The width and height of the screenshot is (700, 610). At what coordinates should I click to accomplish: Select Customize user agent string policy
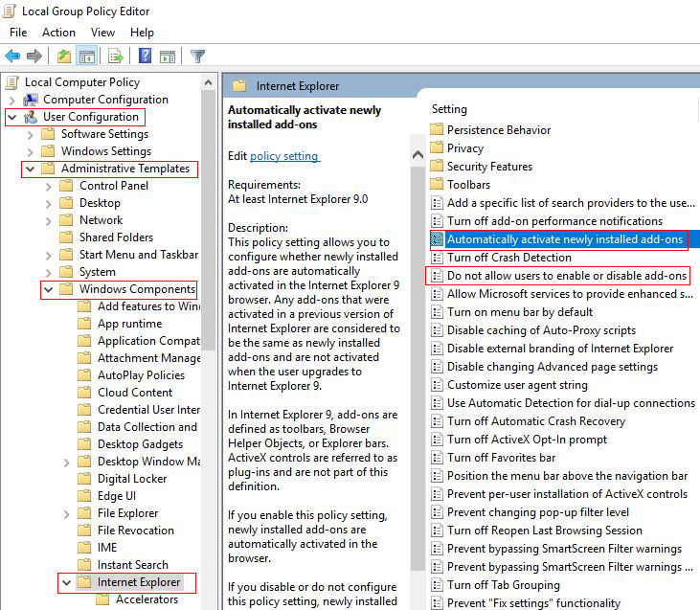517,385
